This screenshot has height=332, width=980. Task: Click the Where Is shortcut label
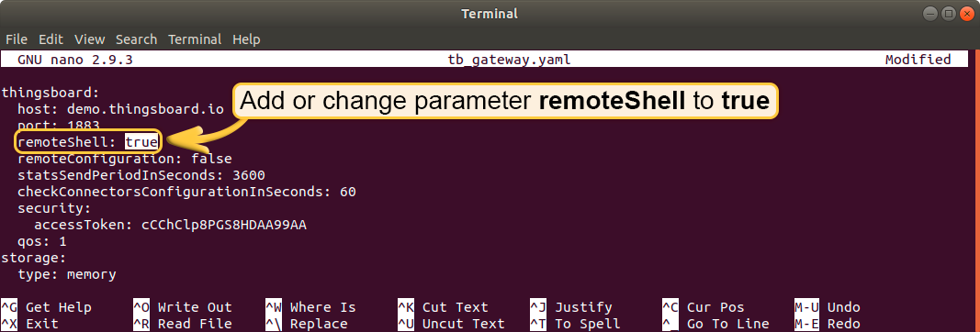322,307
